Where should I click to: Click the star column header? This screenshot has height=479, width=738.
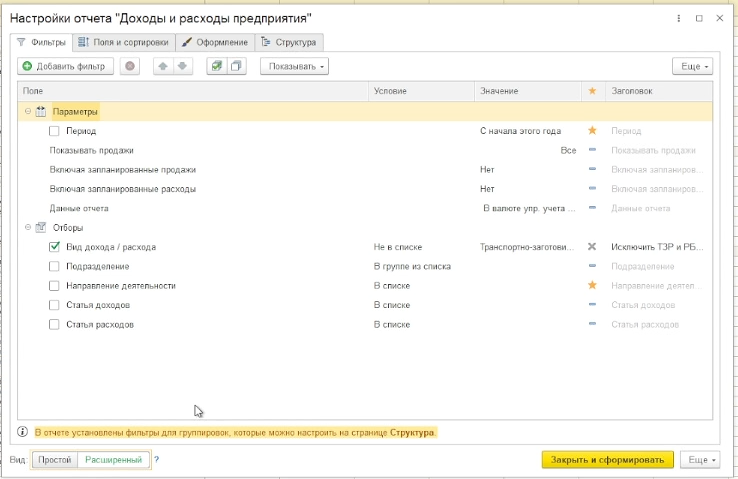(x=593, y=91)
